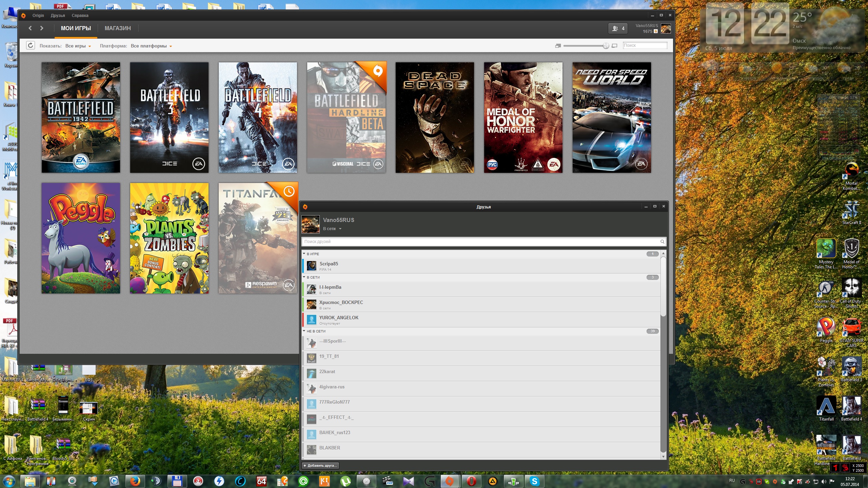Click the friends list scrollbar
The image size is (868, 488).
coord(663,287)
